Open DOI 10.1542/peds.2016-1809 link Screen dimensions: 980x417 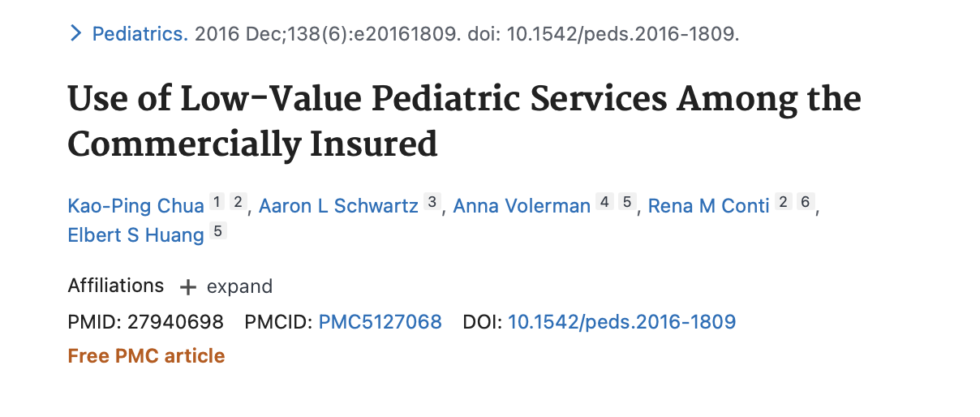point(621,322)
